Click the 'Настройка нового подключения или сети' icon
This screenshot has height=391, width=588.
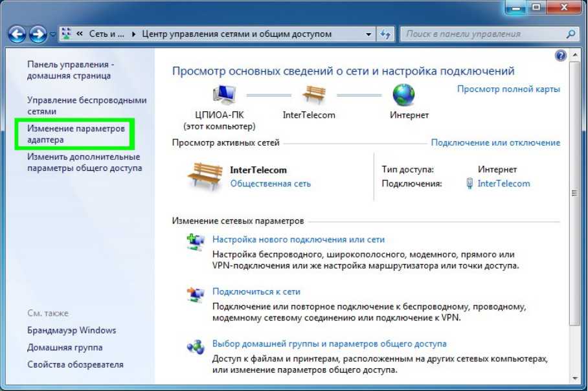click(x=196, y=242)
